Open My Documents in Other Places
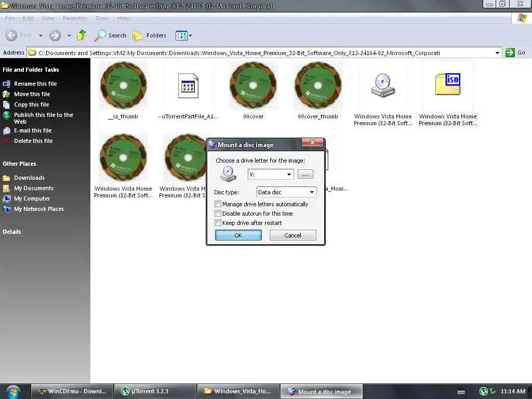 tap(34, 188)
